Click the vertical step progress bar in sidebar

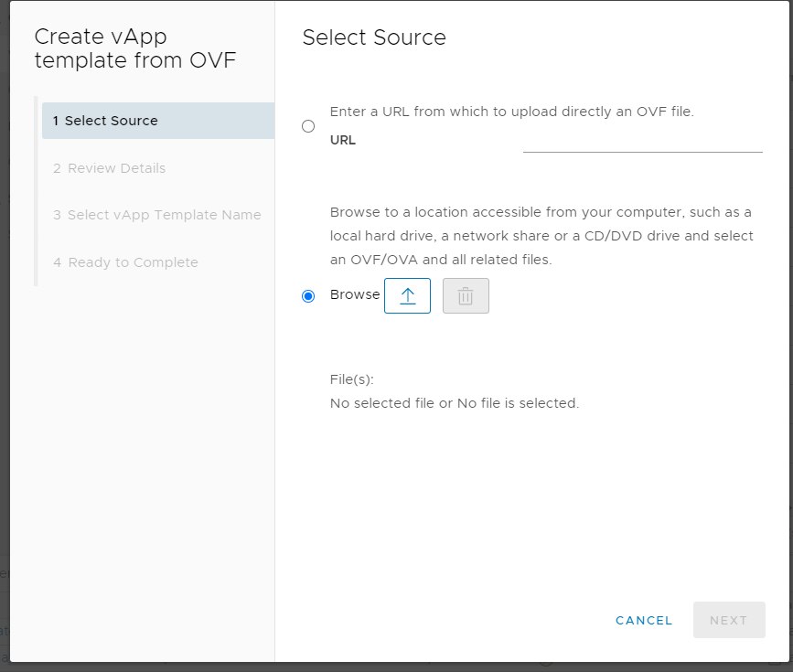click(36, 191)
